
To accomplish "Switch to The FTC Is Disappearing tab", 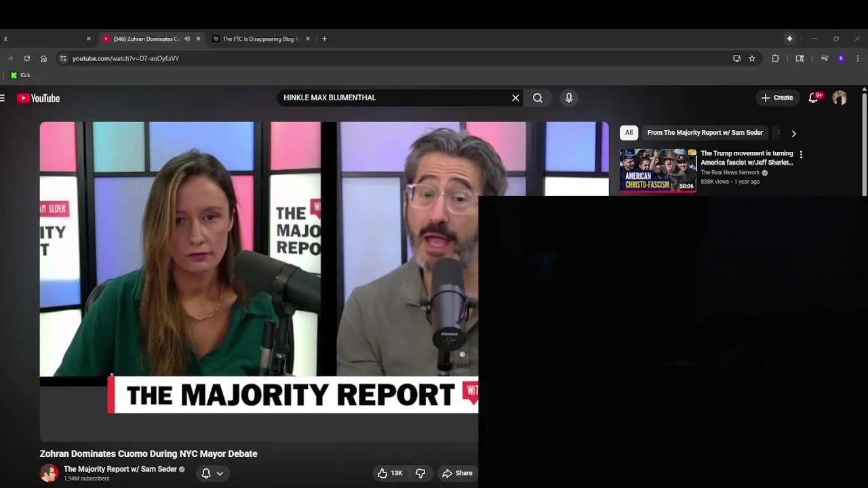I will (x=260, y=39).
